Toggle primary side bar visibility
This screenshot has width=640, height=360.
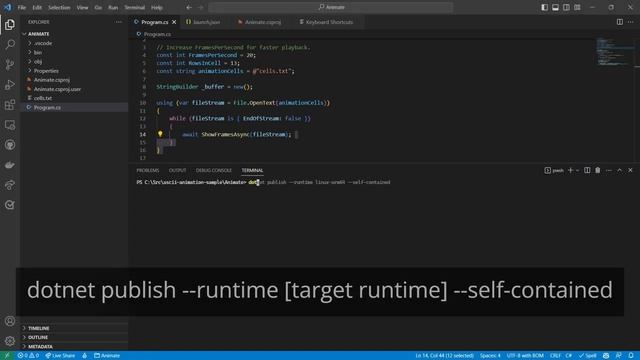[544, 7]
